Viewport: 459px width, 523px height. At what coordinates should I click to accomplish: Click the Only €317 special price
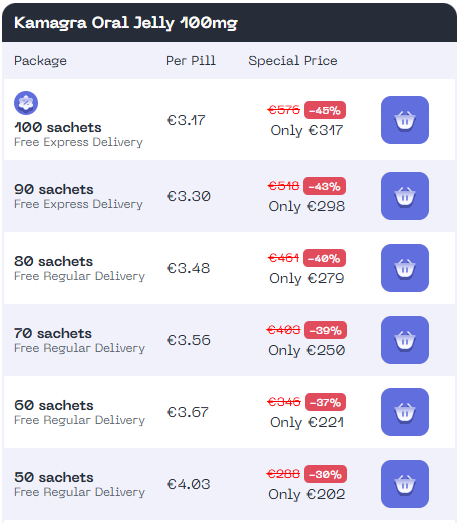[307, 130]
